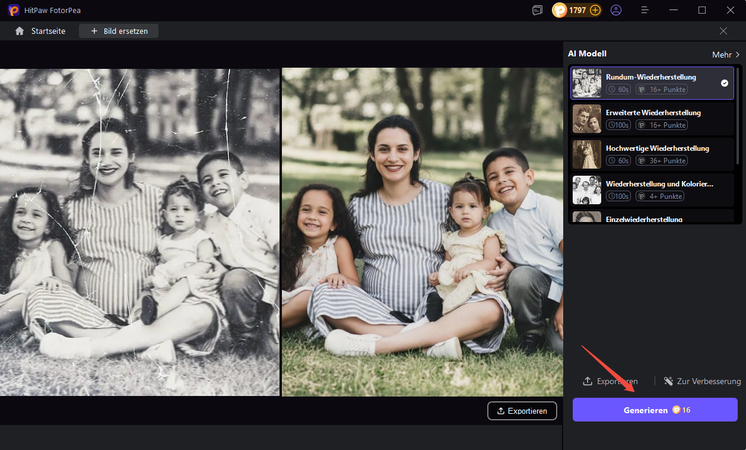Minimize the HitPaw FotorPea window
746x450 pixels.
point(673,10)
